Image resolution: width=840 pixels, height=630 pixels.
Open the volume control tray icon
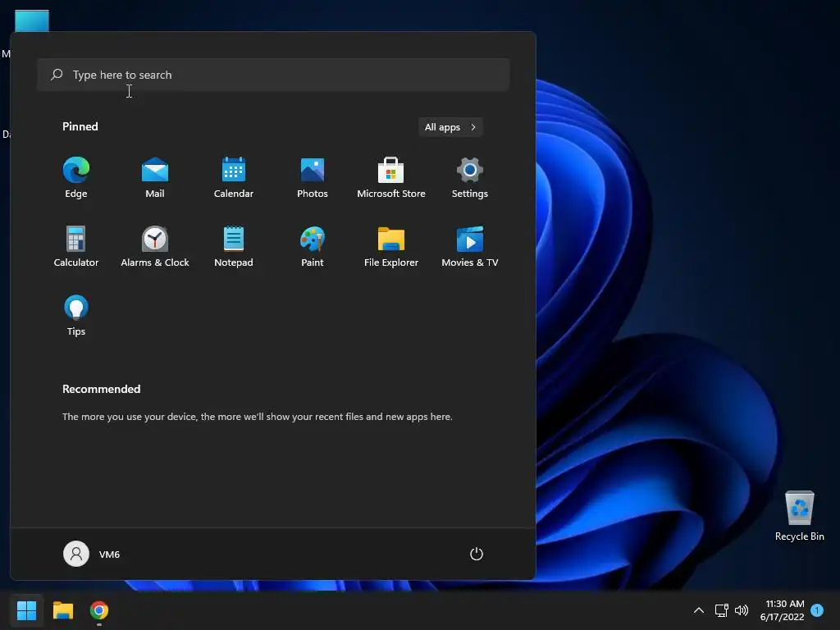pos(742,610)
